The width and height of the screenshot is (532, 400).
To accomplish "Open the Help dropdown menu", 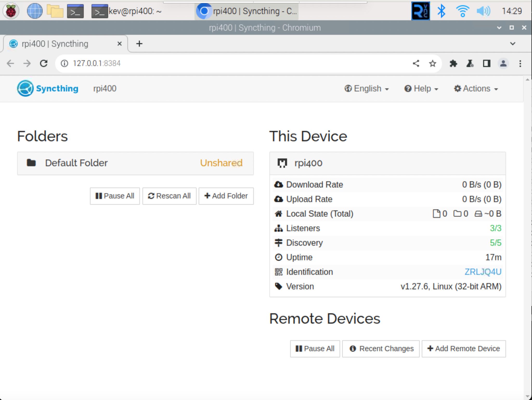I will (x=421, y=89).
